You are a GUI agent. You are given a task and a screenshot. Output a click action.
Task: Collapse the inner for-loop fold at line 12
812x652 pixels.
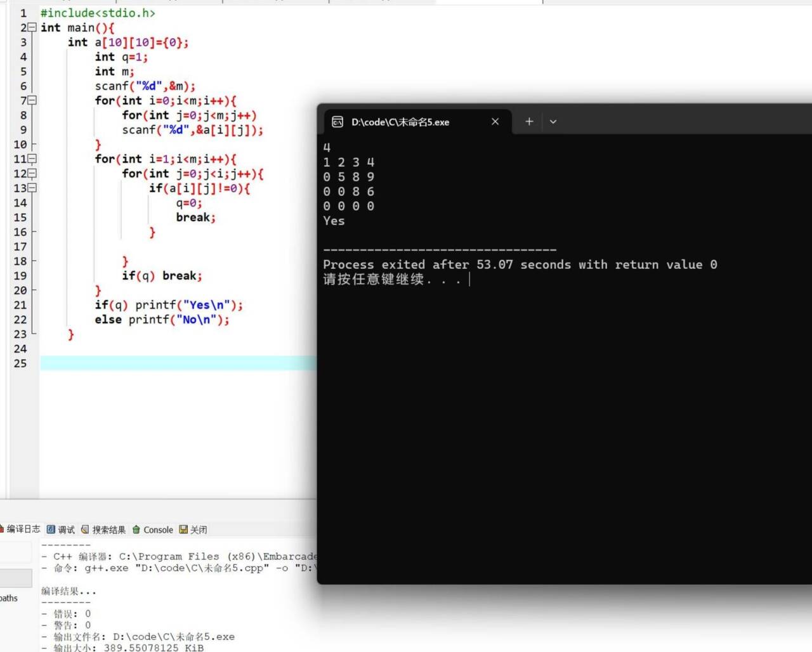[x=31, y=173]
